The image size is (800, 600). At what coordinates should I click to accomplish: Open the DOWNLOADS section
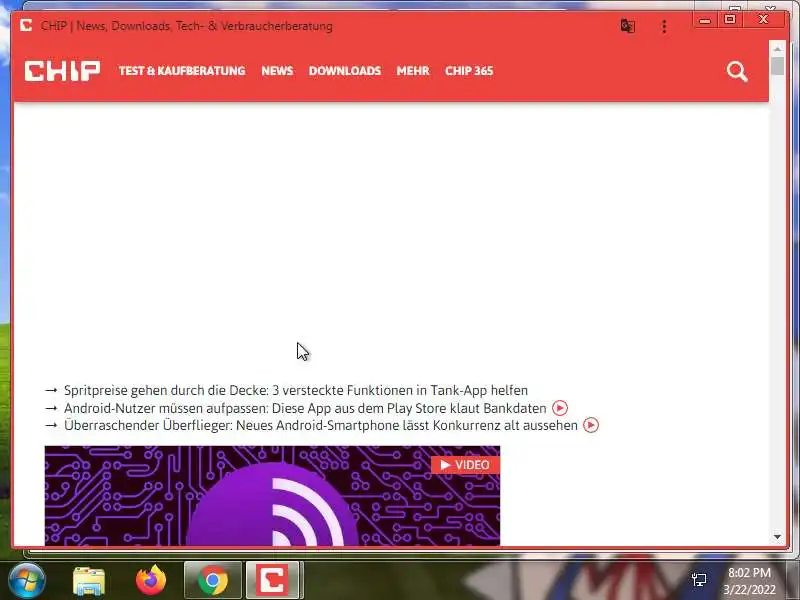345,71
